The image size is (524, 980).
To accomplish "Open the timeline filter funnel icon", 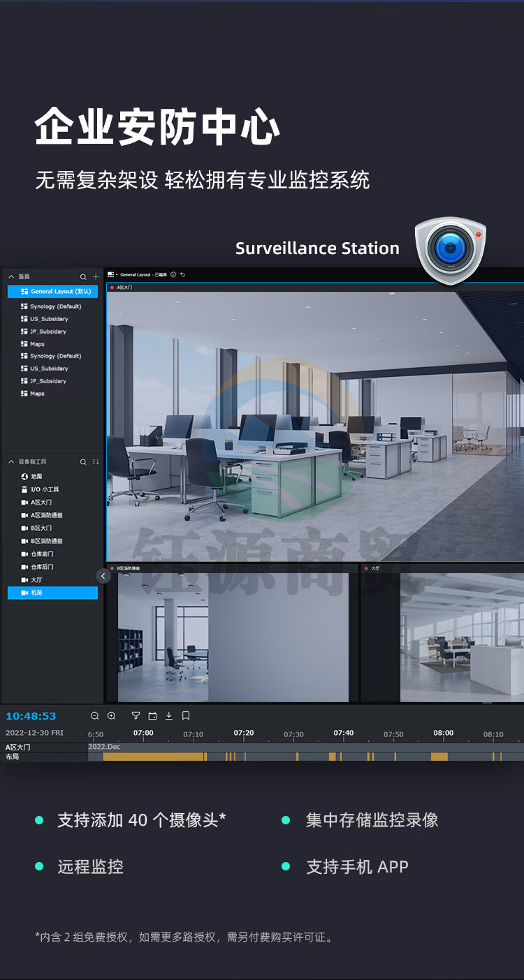I will [x=136, y=715].
